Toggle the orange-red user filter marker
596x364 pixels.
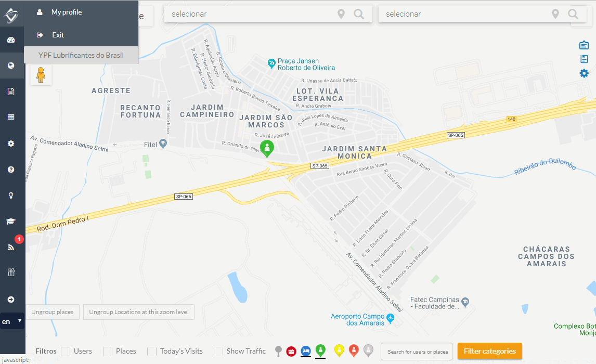tap(354, 350)
